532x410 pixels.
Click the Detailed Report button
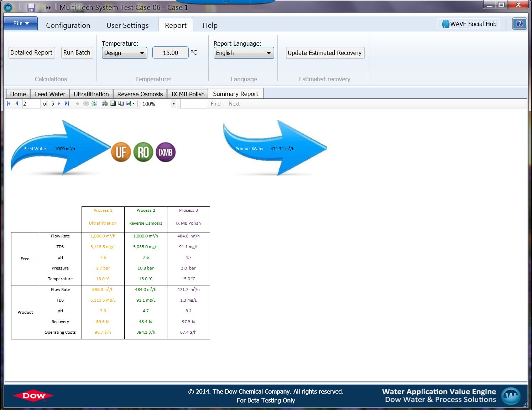[x=31, y=53]
